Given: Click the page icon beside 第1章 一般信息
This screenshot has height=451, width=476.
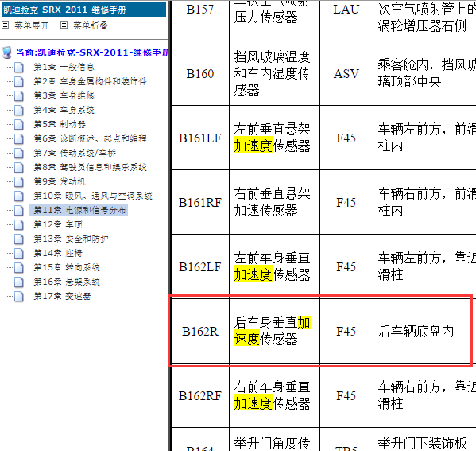Looking at the screenshot, I should 19,67.
